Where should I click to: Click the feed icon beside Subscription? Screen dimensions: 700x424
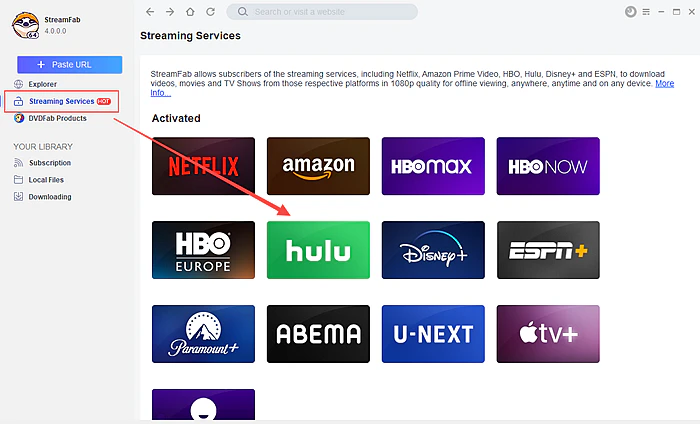tap(18, 163)
